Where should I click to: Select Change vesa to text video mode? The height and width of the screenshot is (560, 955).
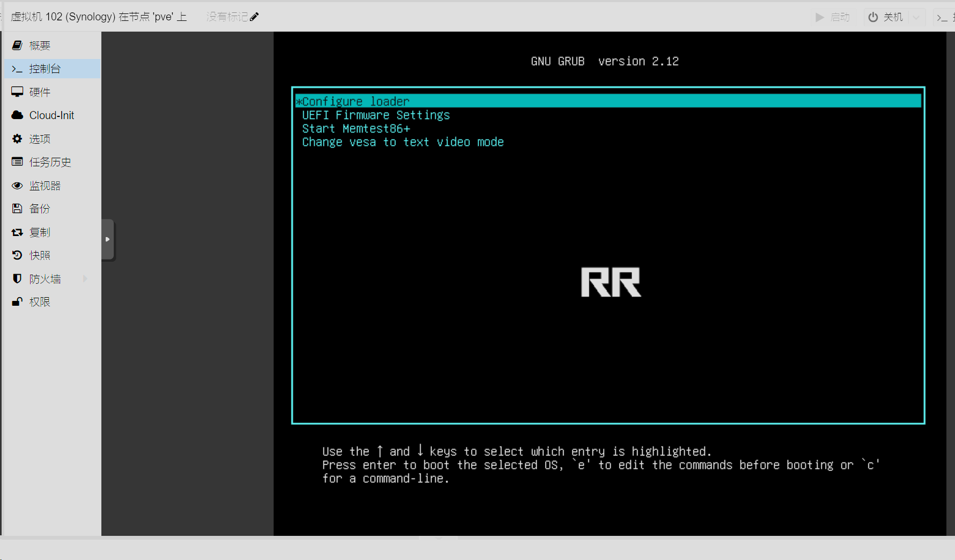(402, 142)
